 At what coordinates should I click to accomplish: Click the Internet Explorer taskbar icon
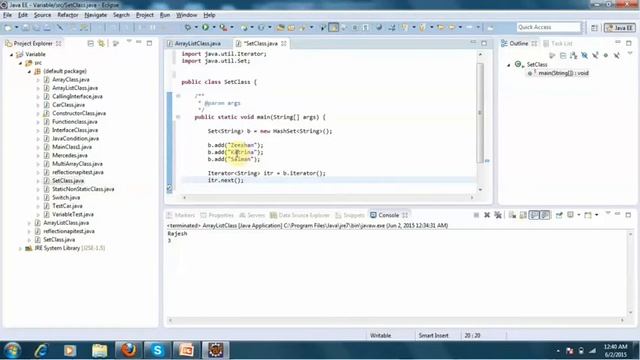41,350
